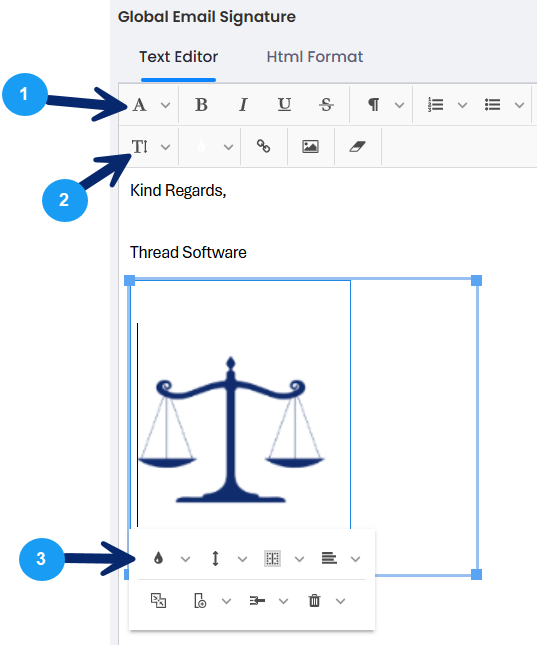The image size is (537, 645).
Task: Open cell background color droplet
Action: tap(158, 558)
